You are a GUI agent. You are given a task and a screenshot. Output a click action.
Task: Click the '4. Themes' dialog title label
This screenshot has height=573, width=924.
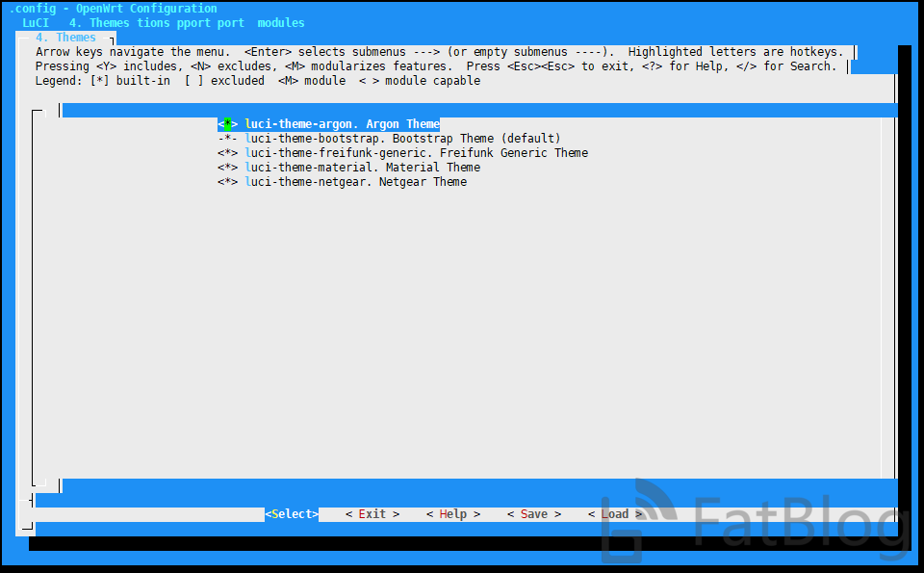(65, 38)
